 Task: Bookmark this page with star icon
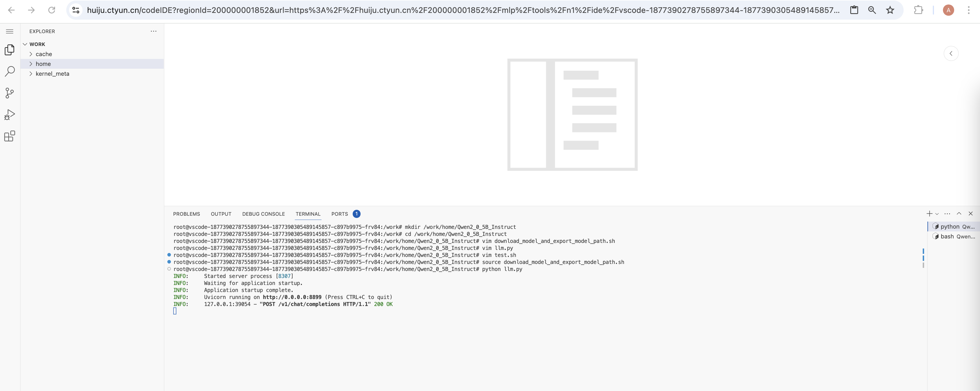coord(890,10)
